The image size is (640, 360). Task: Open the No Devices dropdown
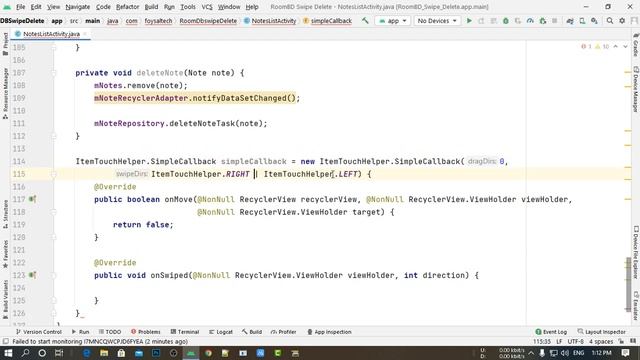[437, 20]
